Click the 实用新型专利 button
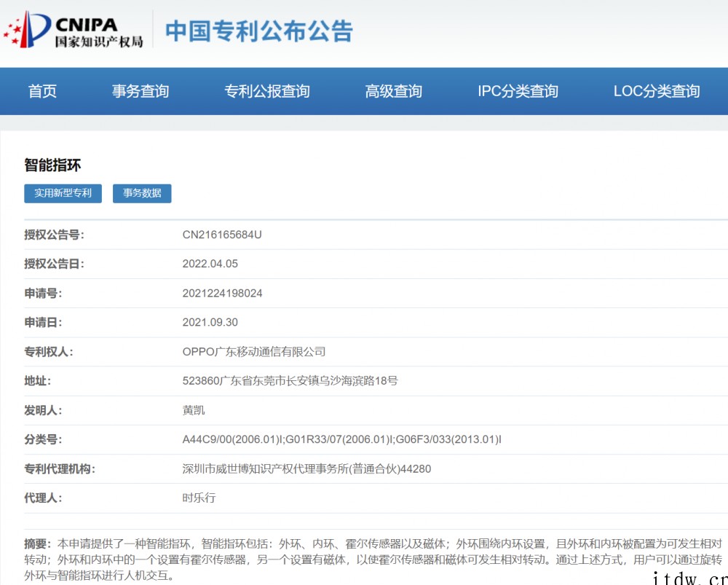Image resolution: width=728 pixels, height=585 pixels. (63, 193)
